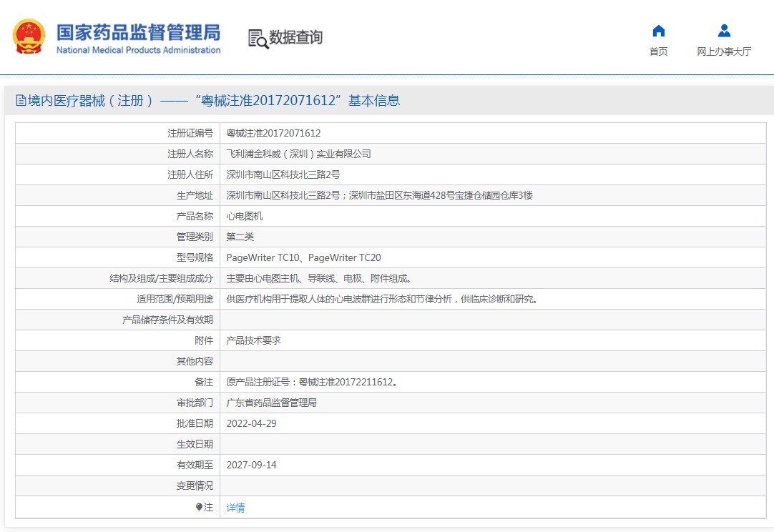
Task: Click production address containing 盐田区东海道428号
Action: (379, 195)
